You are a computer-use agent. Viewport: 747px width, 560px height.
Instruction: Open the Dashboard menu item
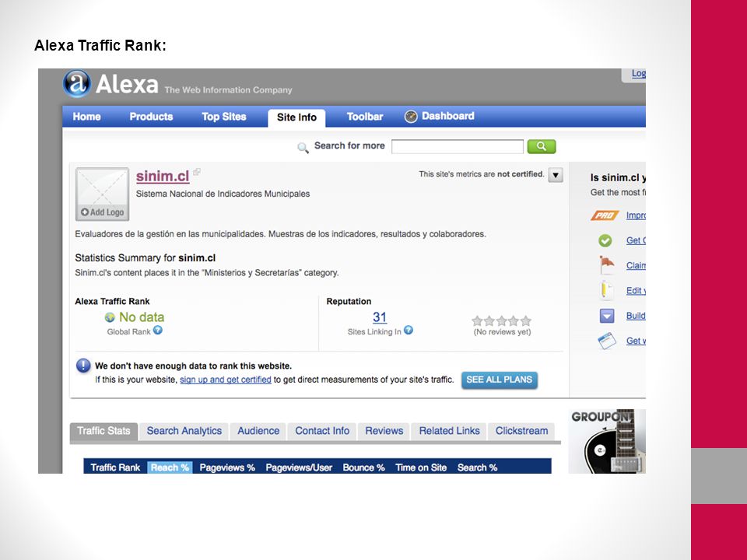pos(448,116)
